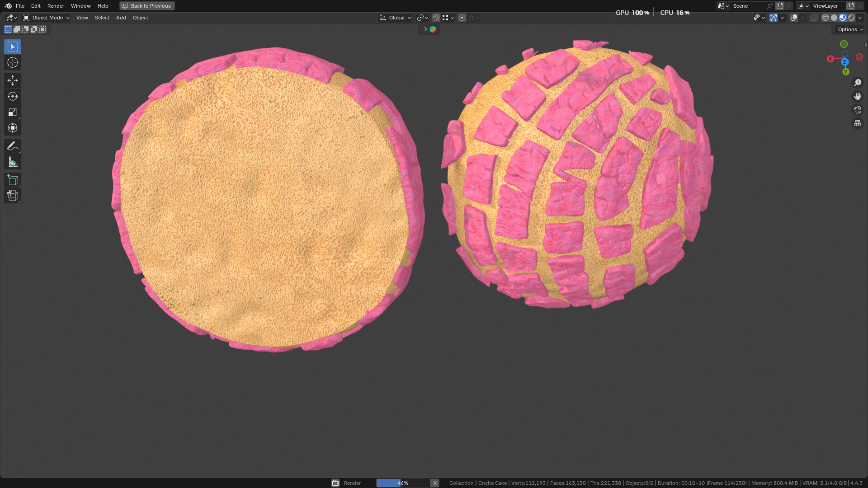
Task: Cancel the render with X button
Action: pos(435,483)
